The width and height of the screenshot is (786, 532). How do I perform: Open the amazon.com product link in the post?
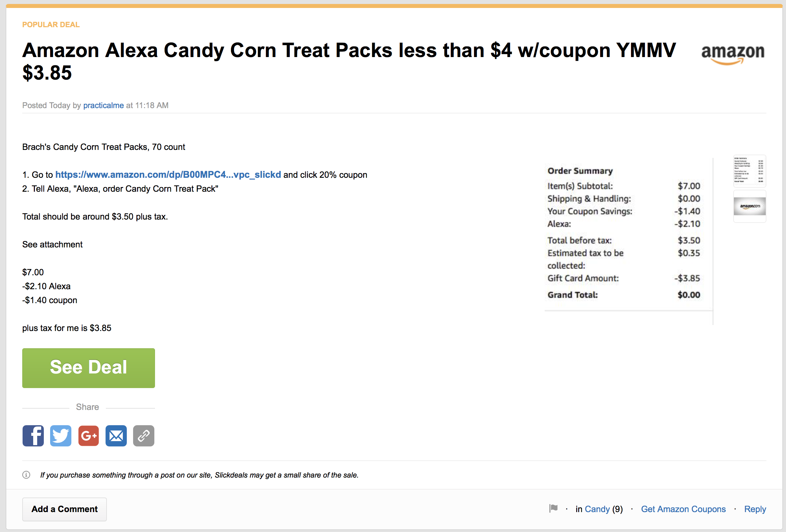pyautogui.click(x=168, y=174)
